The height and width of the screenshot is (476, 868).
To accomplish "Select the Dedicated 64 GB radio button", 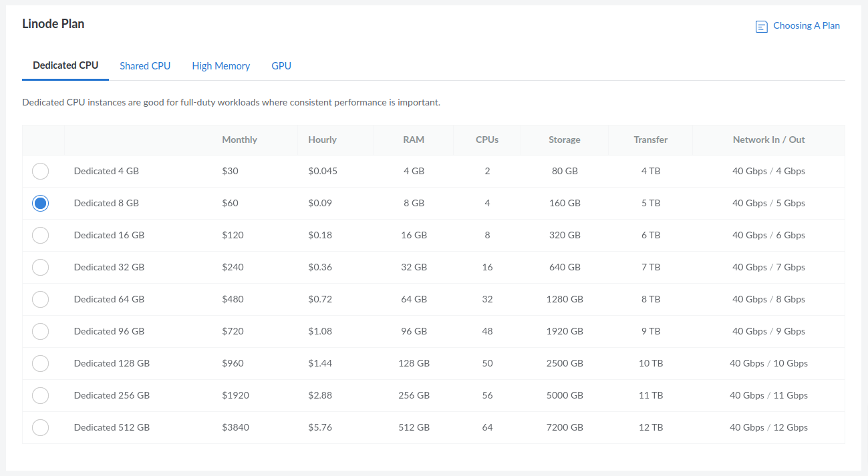I will click(x=40, y=299).
